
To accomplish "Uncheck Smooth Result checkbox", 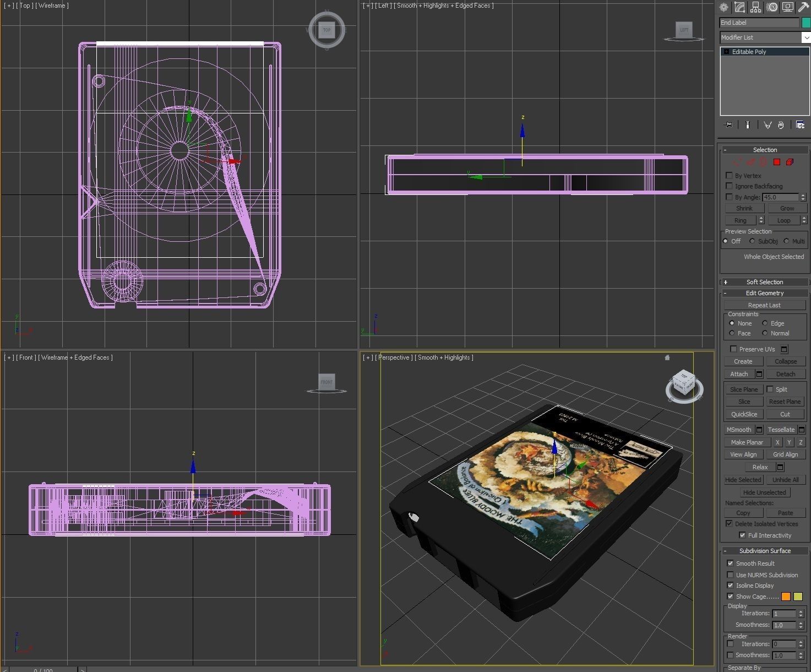I will tap(730, 563).
